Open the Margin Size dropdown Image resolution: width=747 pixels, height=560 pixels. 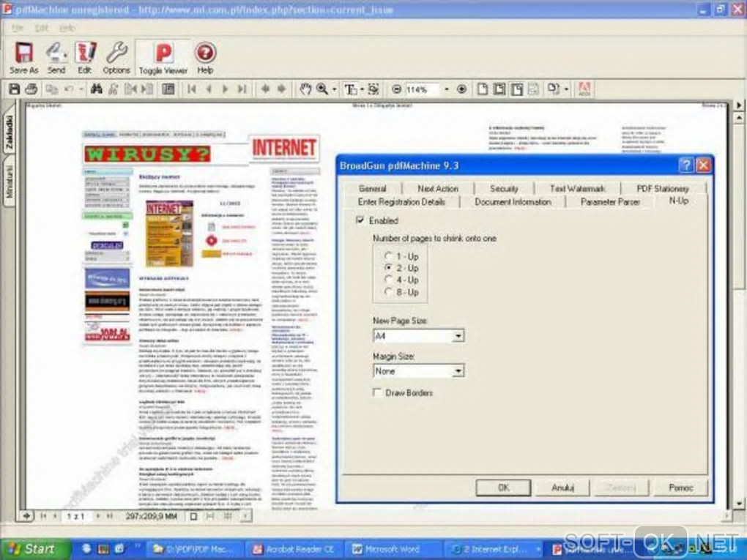(x=458, y=370)
